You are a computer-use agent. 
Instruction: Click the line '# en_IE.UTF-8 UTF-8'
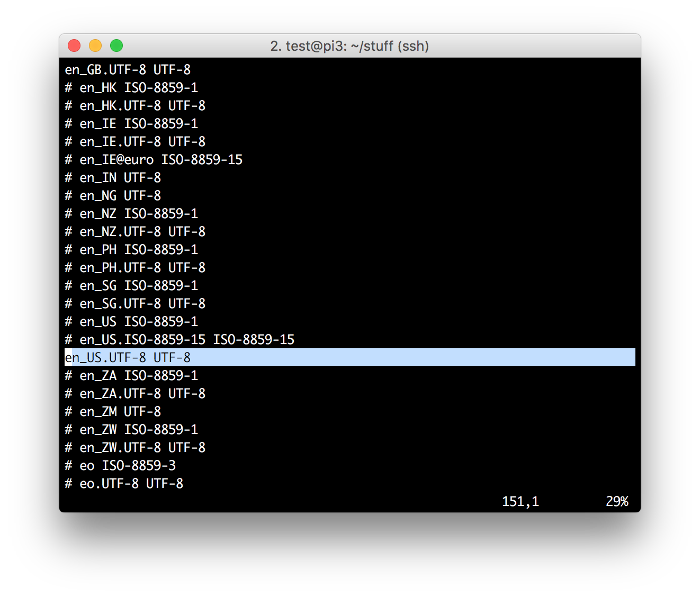pyautogui.click(x=135, y=142)
